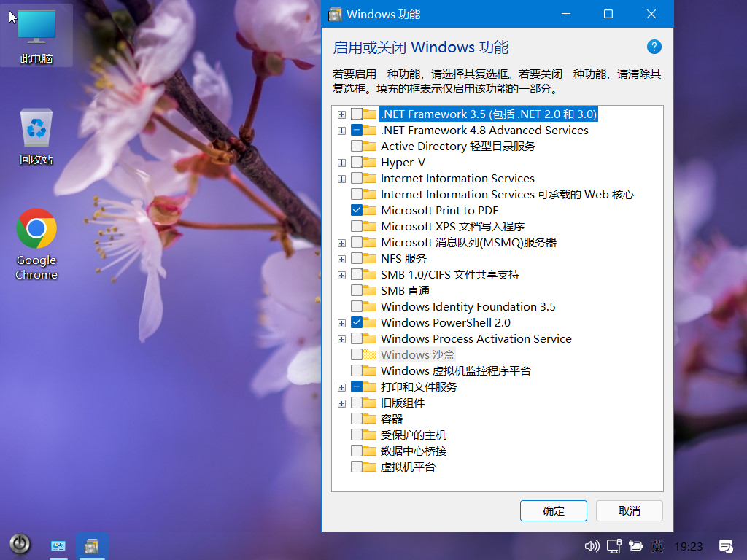Expand .NET Framework 4.8 Advanced Services node
This screenshot has width=747, height=560.
[x=341, y=131]
